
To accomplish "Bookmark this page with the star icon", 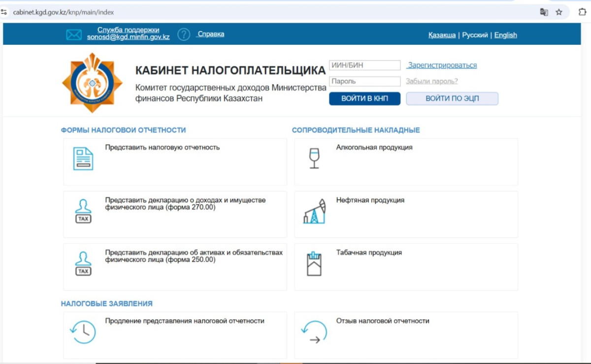I will (x=559, y=12).
